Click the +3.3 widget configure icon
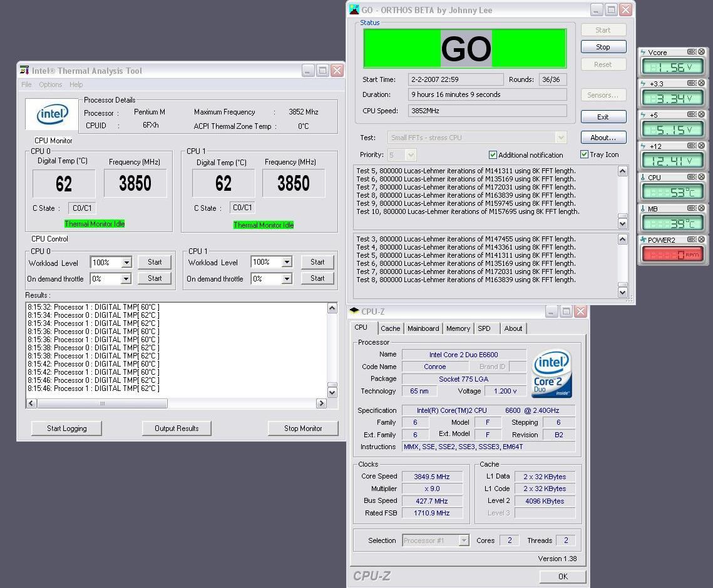Screen dimensions: 713x588 coord(692,83)
